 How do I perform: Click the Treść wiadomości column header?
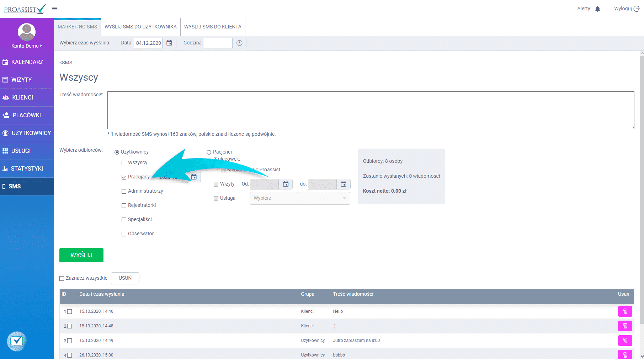(x=353, y=294)
